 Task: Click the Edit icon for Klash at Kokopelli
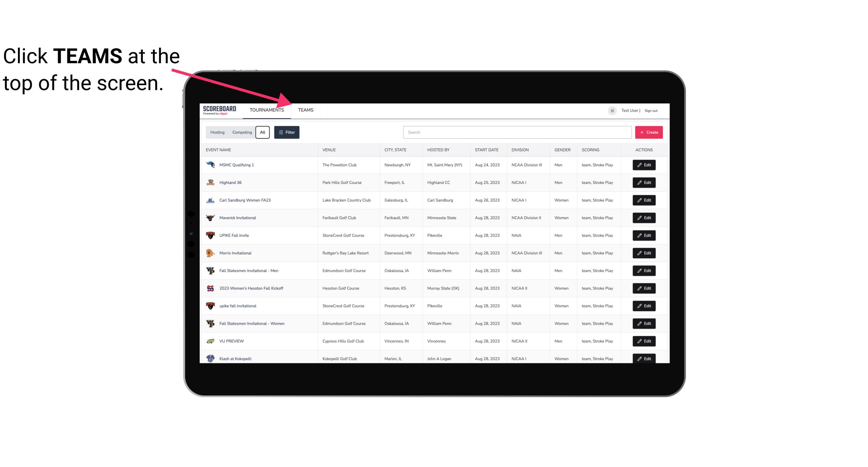point(644,358)
